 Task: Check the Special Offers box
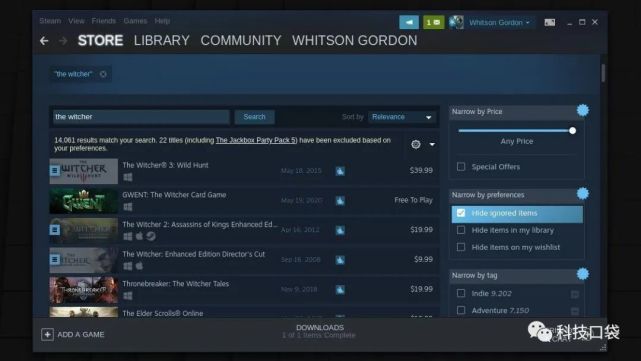[x=461, y=166]
